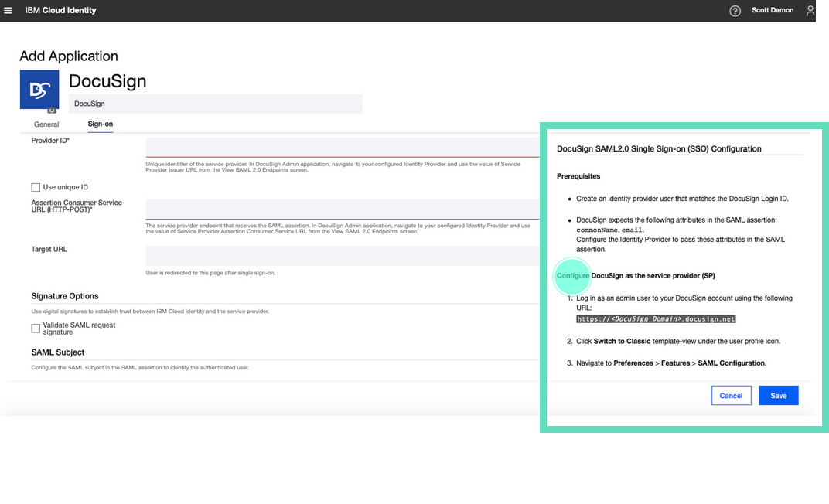Click the 'User is redirected to this page' hint
This screenshot has width=829, height=504.
click(210, 273)
